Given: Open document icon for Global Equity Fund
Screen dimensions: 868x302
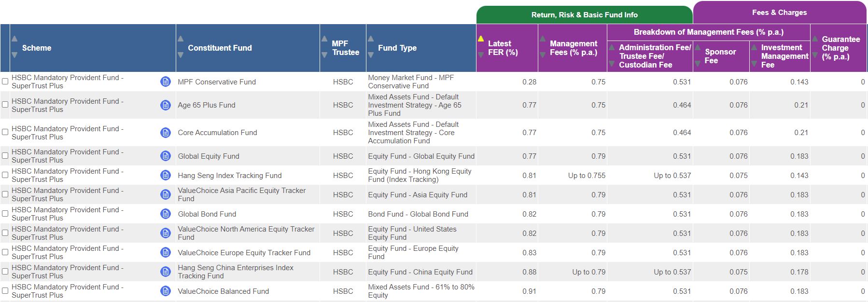Looking at the screenshot, I should (165, 156).
